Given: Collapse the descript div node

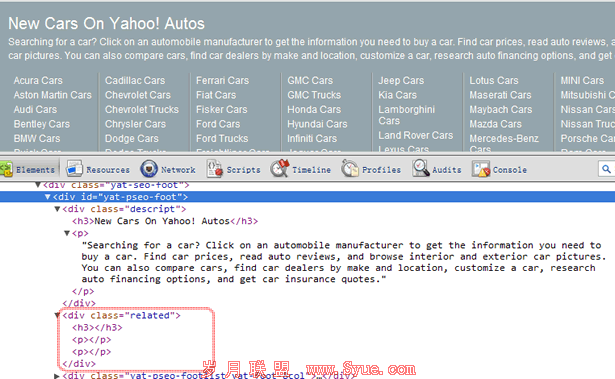Looking at the screenshot, I should 57,209.
